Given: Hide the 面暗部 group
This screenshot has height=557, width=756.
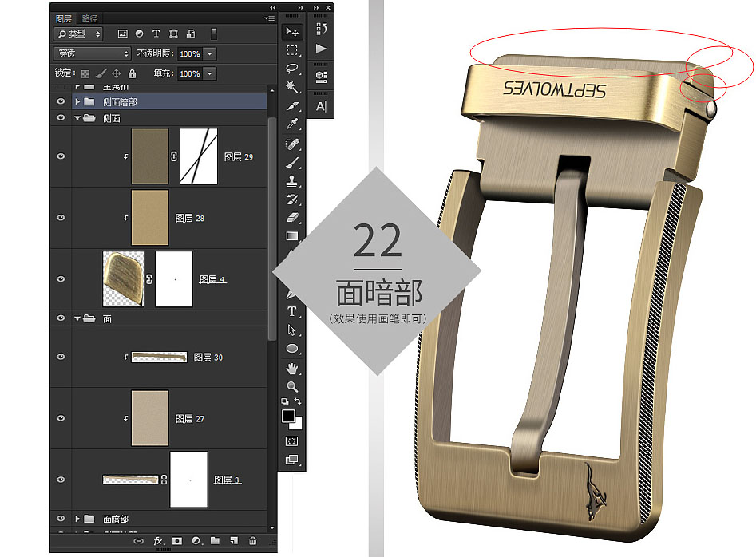Looking at the screenshot, I should (x=61, y=519).
